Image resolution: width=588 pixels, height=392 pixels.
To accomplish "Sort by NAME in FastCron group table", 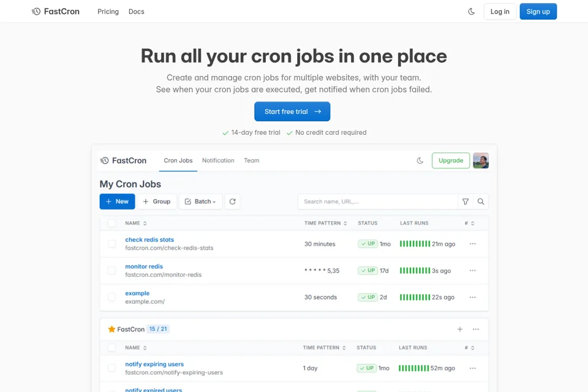I will [x=136, y=348].
